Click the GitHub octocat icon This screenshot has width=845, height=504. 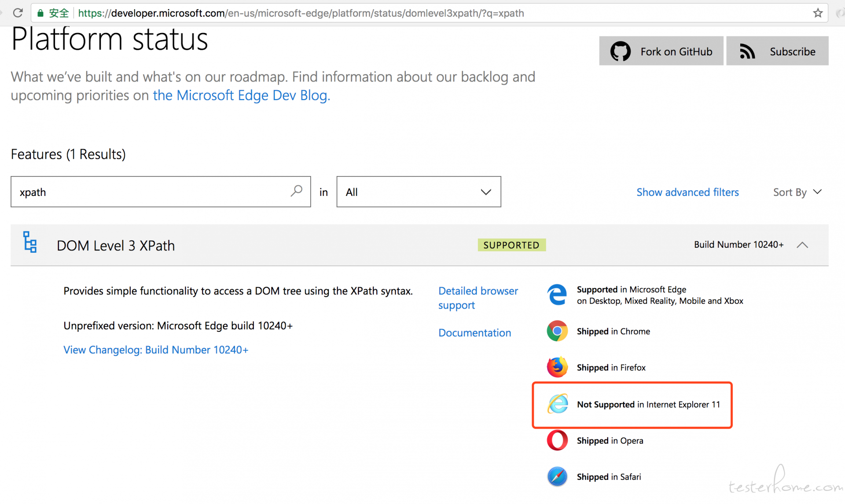[621, 52]
